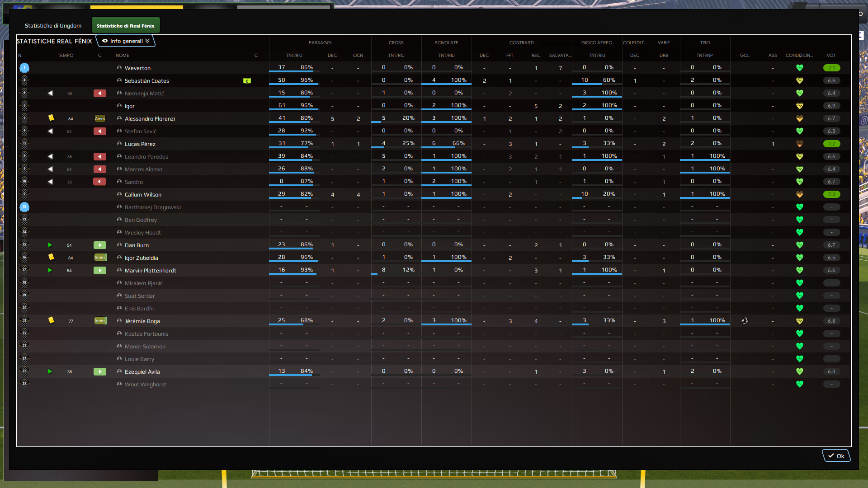This screenshot has height=488, width=868.
Task: Click substituted-on green arrow for Marvin Plattenhardt
Action: click(100, 271)
